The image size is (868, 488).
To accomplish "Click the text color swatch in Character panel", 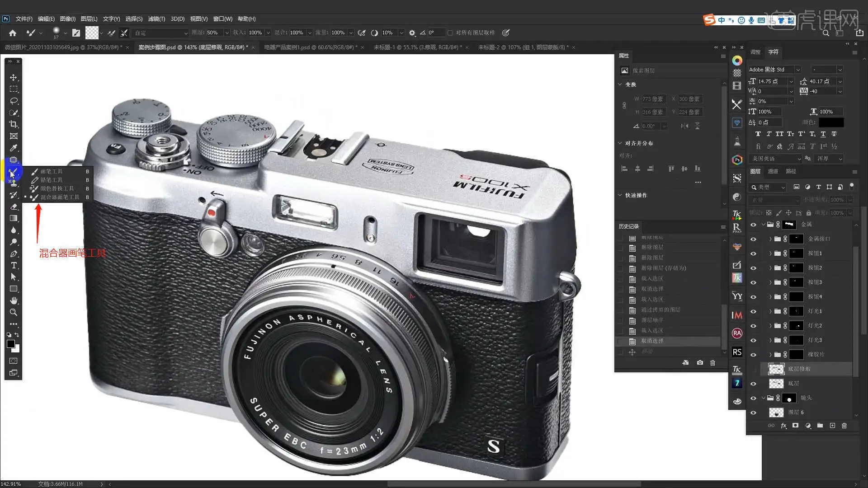I will click(x=831, y=122).
